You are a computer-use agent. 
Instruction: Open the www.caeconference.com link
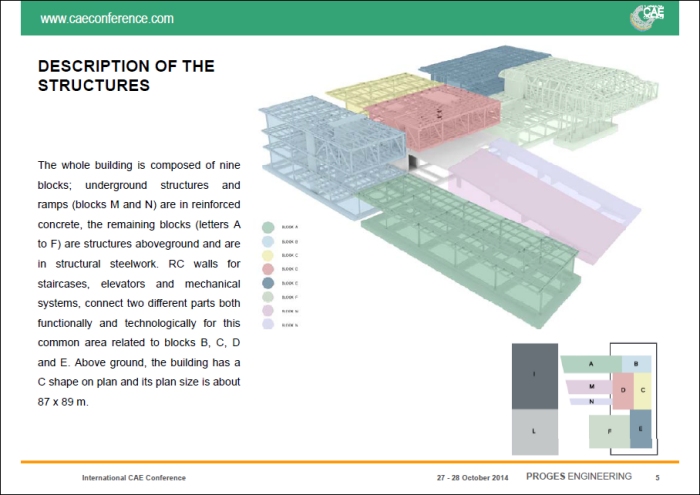106,19
